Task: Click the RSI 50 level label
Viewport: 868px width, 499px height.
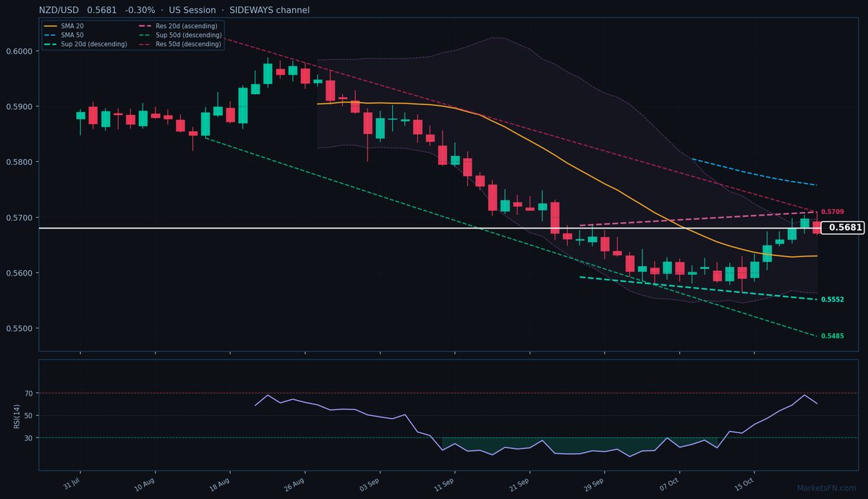Action: pos(29,416)
